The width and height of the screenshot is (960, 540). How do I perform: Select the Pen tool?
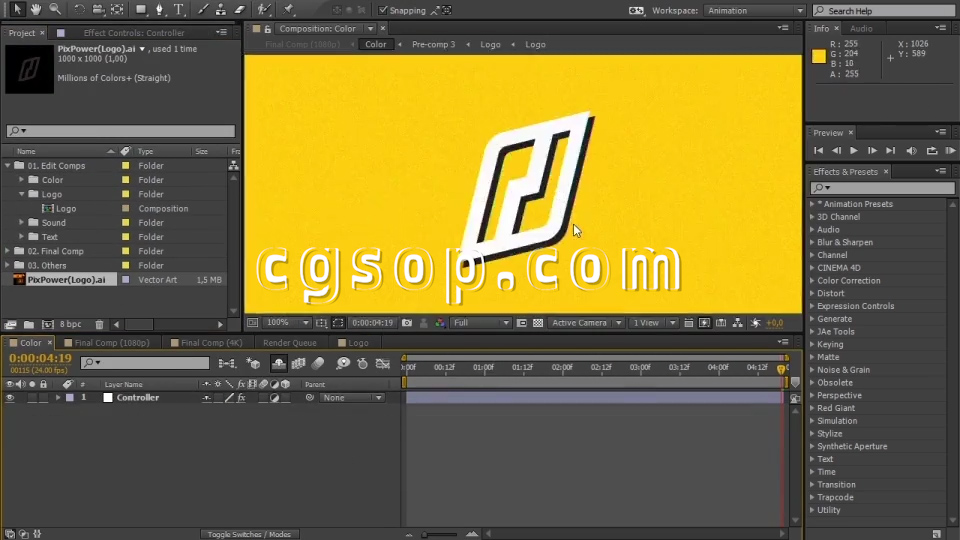pyautogui.click(x=160, y=10)
